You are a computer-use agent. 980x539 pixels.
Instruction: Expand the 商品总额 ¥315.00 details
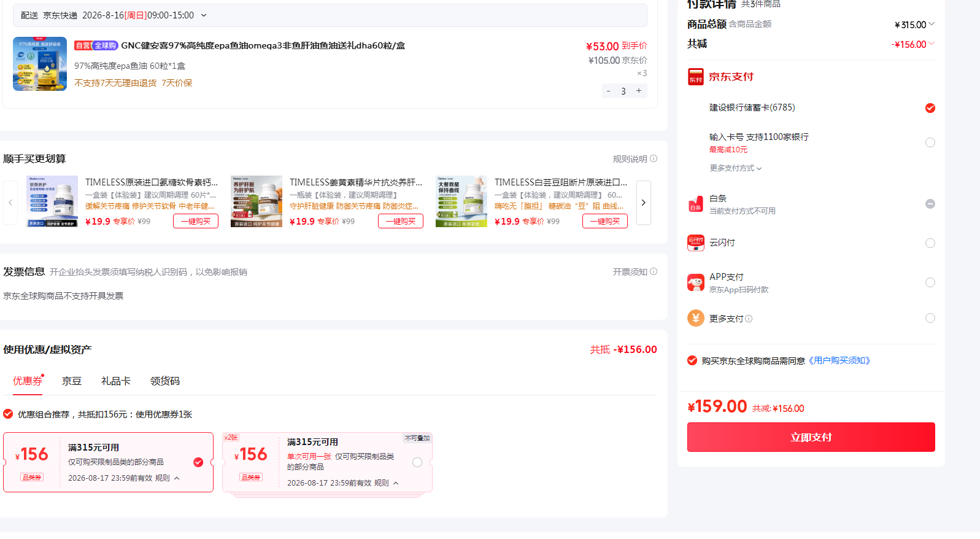(x=932, y=24)
